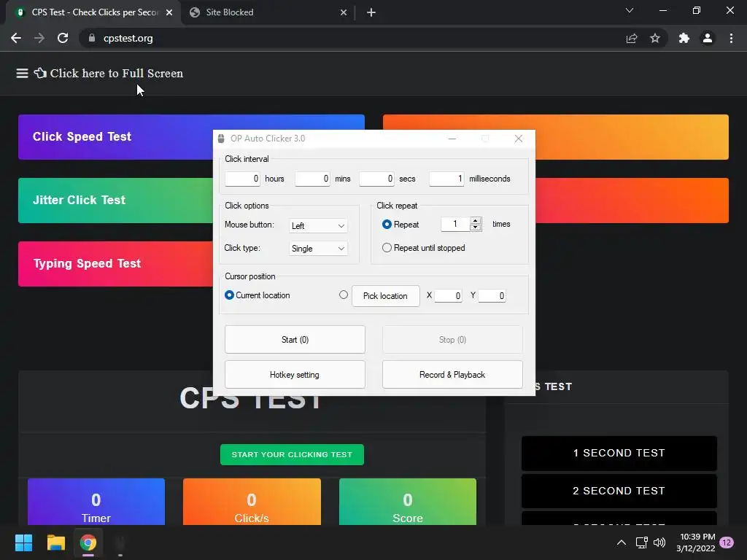The width and height of the screenshot is (747, 560).
Task: Show hidden system tray icons
Action: pos(622,542)
